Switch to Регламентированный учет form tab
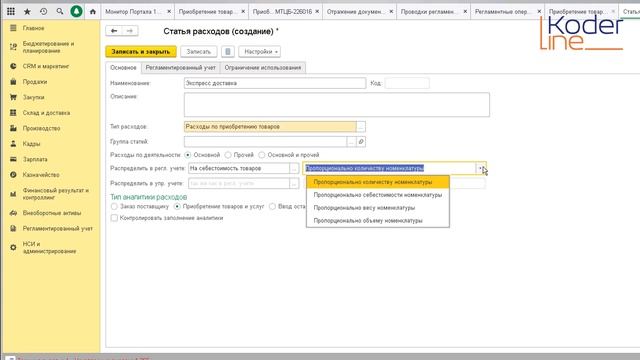 tap(180, 68)
